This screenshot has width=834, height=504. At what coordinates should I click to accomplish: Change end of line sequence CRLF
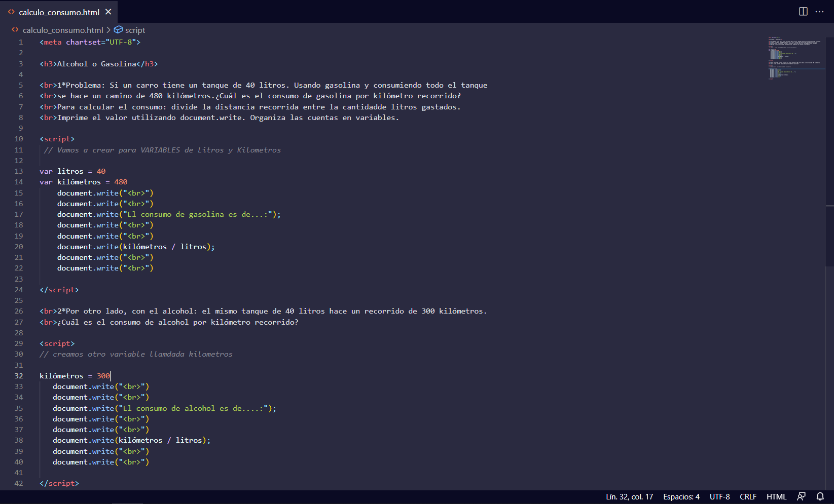(x=748, y=497)
